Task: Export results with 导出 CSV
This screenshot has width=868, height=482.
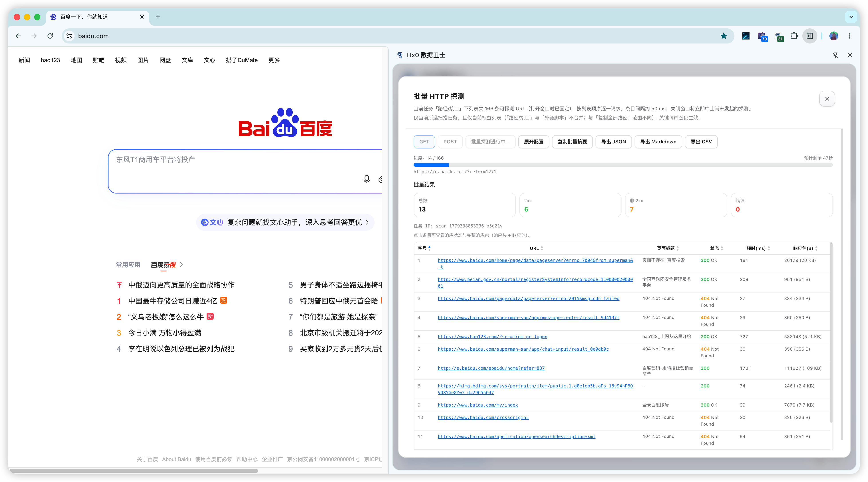Action: point(701,142)
